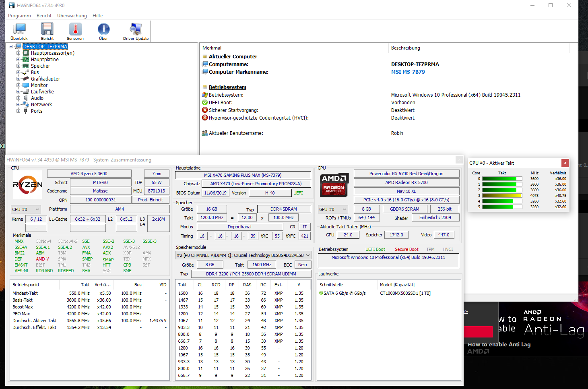Click the Boost Max row

[89, 307]
